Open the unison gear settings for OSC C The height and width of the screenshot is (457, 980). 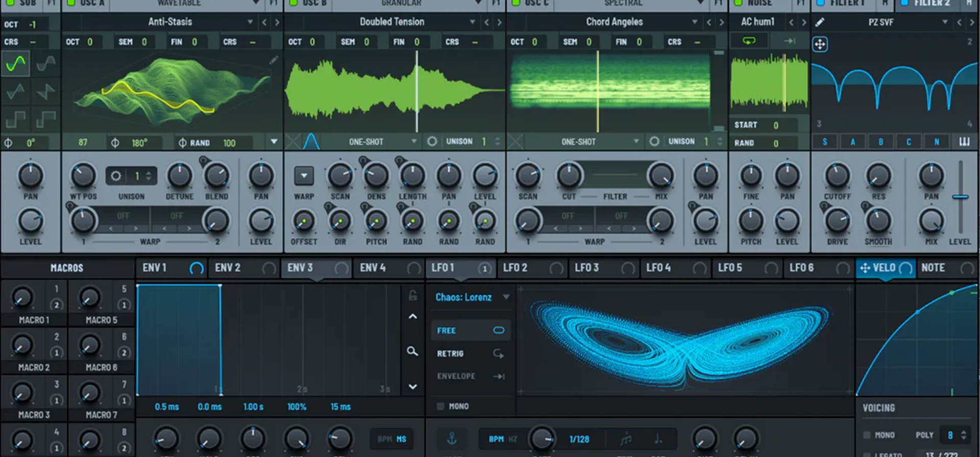click(x=654, y=141)
